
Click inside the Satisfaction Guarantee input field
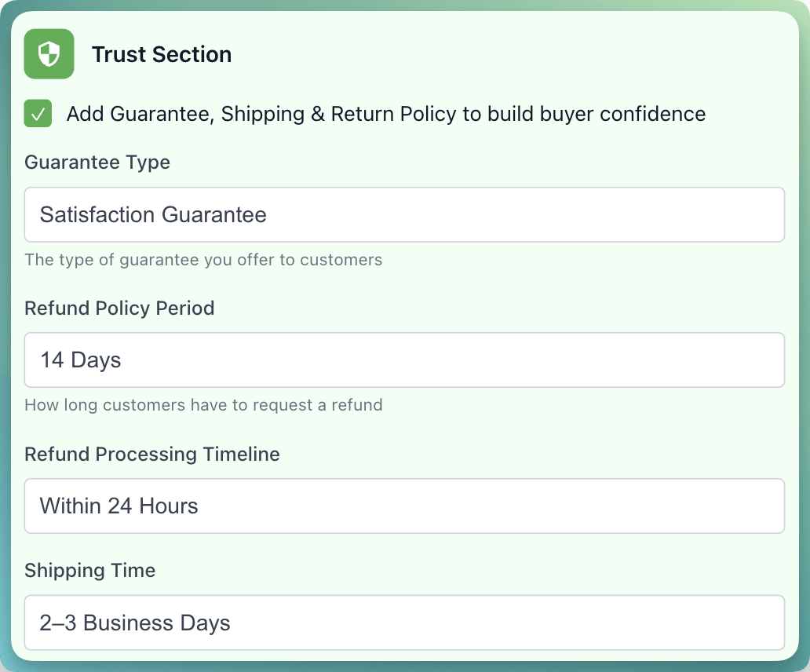(x=404, y=214)
